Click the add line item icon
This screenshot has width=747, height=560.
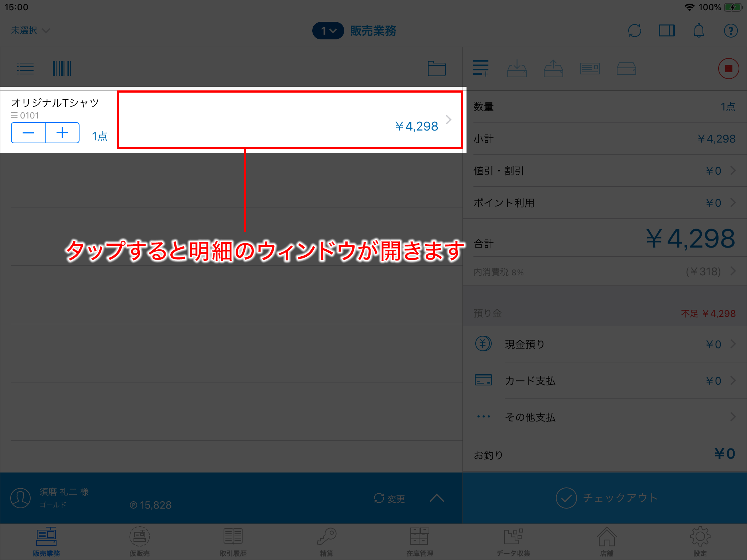(480, 69)
